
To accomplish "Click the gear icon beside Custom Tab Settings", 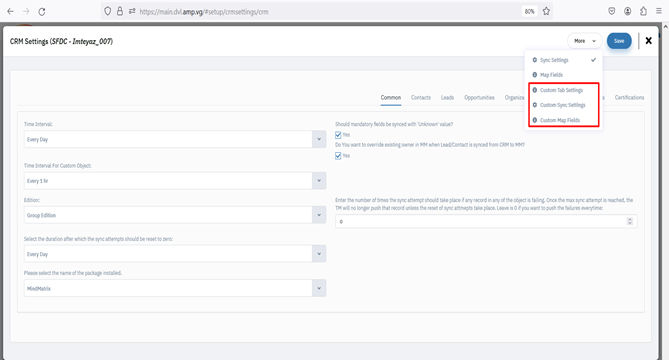I will [x=535, y=90].
